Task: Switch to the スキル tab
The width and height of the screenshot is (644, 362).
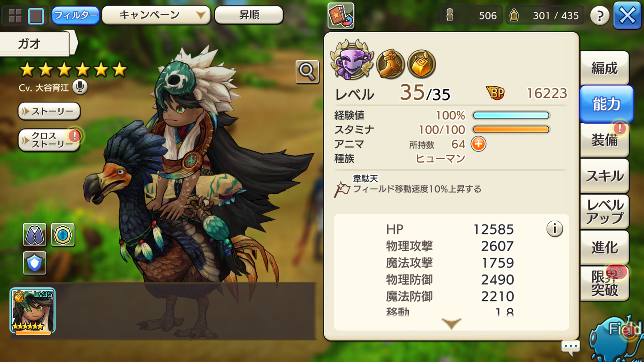Action: click(x=605, y=176)
